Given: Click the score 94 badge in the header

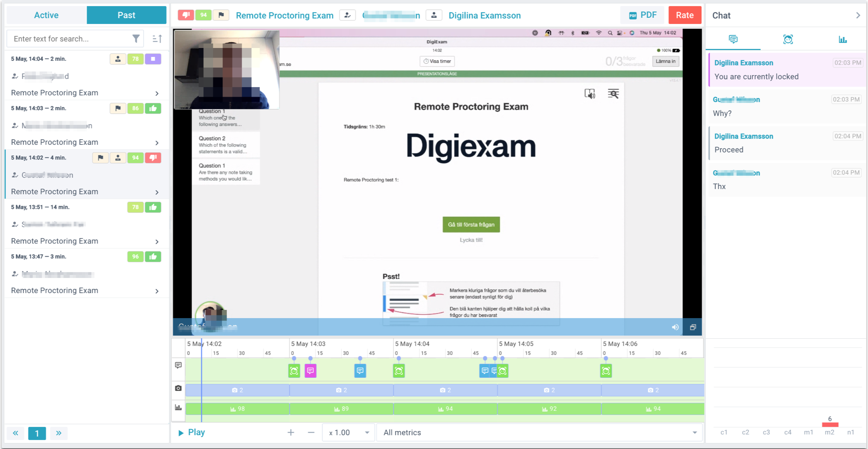Looking at the screenshot, I should 203,15.
